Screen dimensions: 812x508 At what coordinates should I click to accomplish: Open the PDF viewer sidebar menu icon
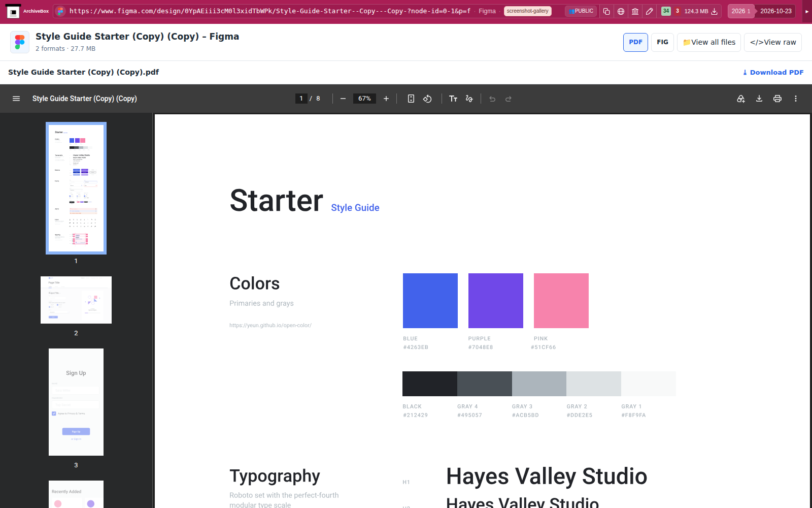coord(16,99)
